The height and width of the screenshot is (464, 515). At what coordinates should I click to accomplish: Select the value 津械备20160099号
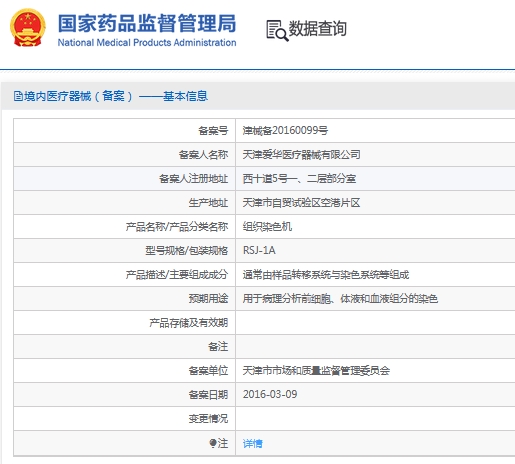(x=285, y=130)
